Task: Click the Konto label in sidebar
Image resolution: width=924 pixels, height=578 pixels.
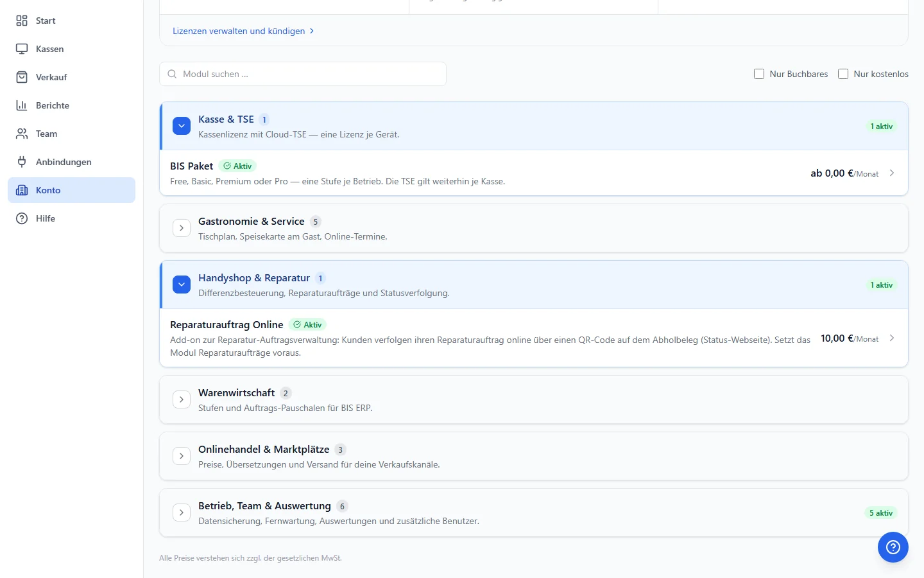Action: pos(48,190)
